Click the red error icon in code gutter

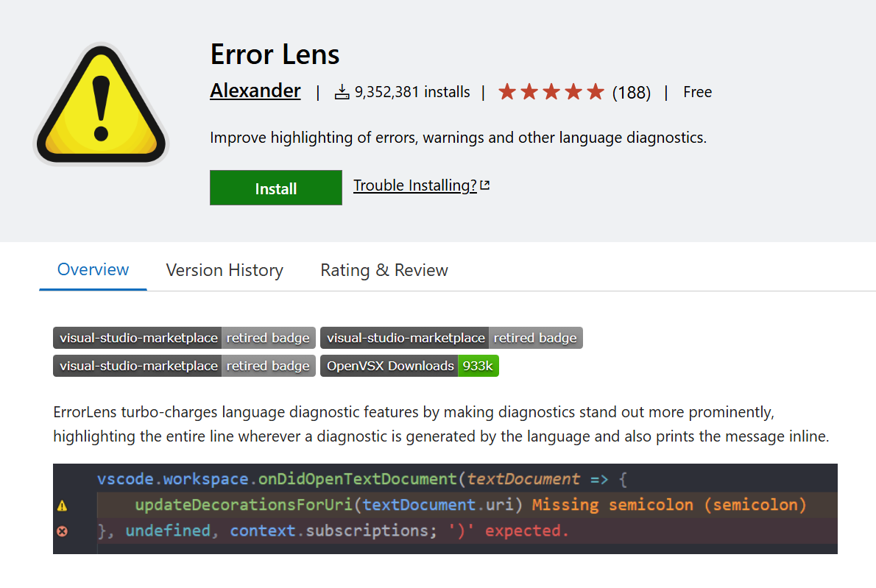[62, 531]
